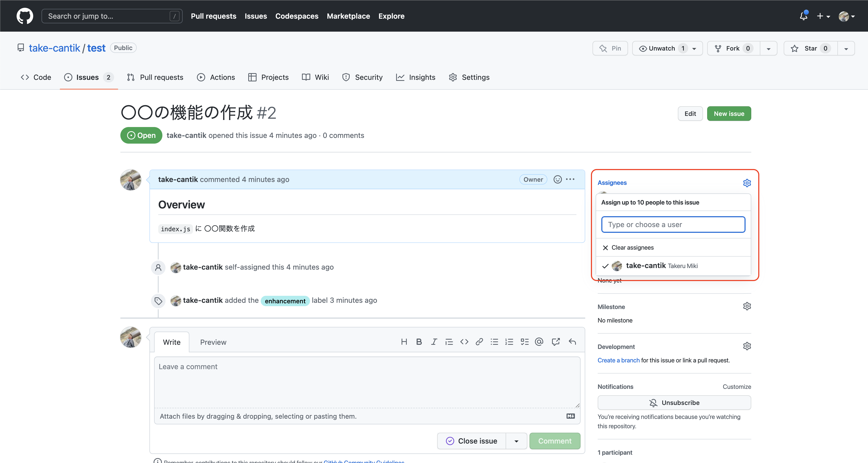This screenshot has height=463, width=868.
Task: Expand the Close issue options dropdown
Action: tap(516, 441)
